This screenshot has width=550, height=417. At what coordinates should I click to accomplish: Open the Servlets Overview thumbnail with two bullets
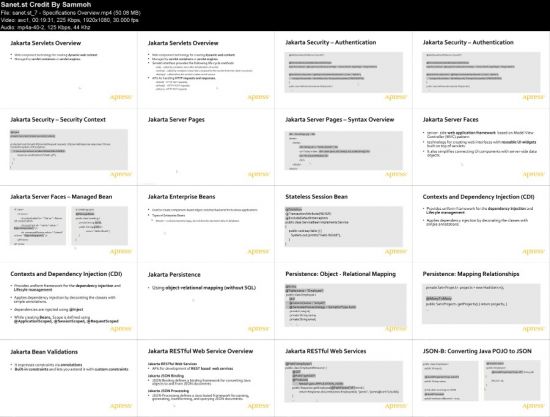coord(69,70)
